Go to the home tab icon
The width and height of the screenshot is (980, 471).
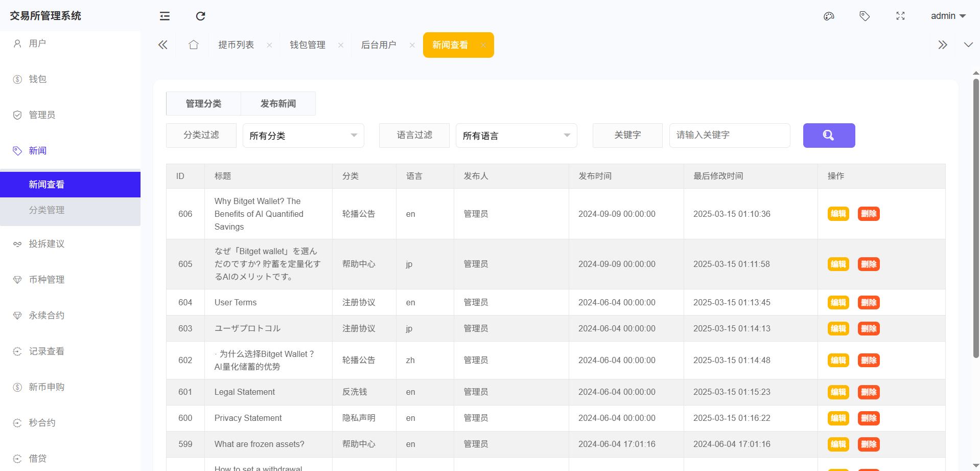(x=193, y=45)
